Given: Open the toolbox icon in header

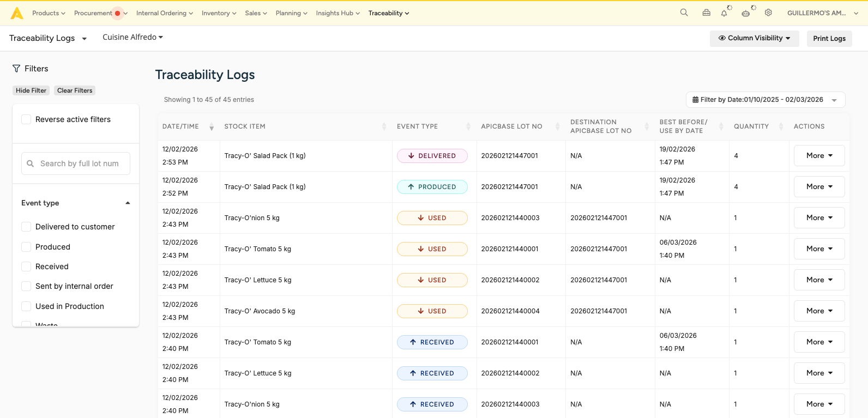Looking at the screenshot, I should [706, 13].
